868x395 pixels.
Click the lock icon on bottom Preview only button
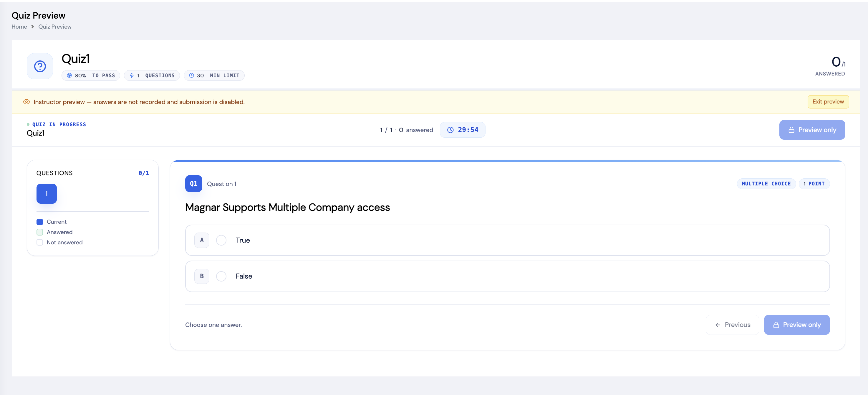(x=776, y=325)
